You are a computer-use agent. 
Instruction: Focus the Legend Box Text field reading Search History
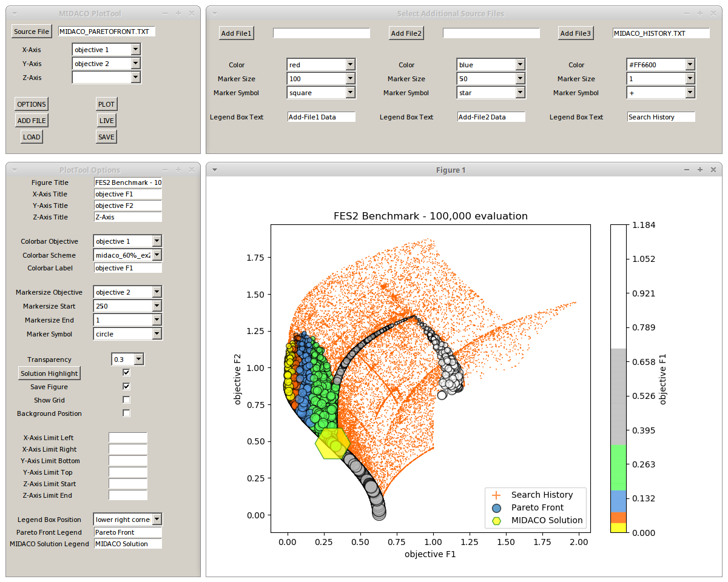[x=661, y=117]
